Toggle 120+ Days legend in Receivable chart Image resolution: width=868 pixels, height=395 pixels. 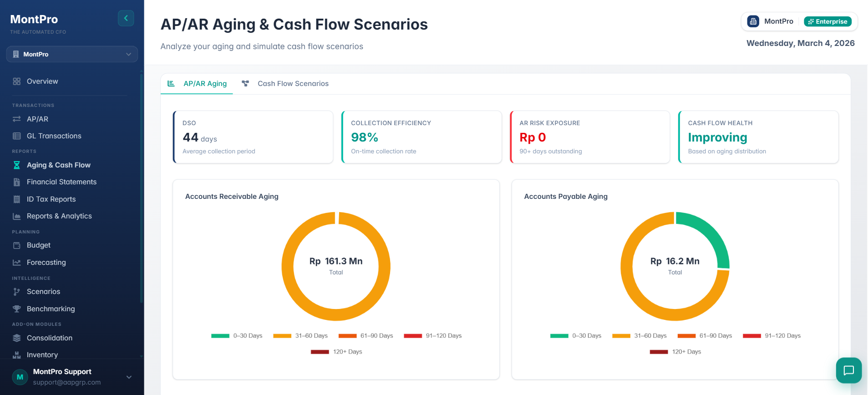click(x=336, y=352)
